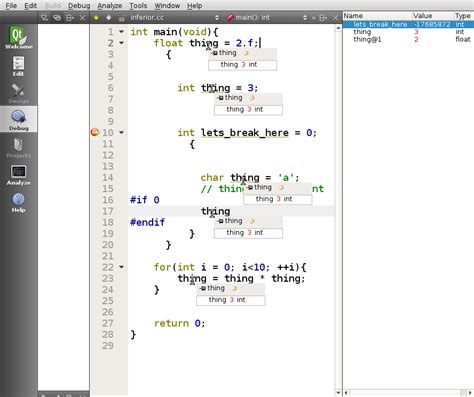Click the filter icon in side panel toolbar

pos(44,18)
